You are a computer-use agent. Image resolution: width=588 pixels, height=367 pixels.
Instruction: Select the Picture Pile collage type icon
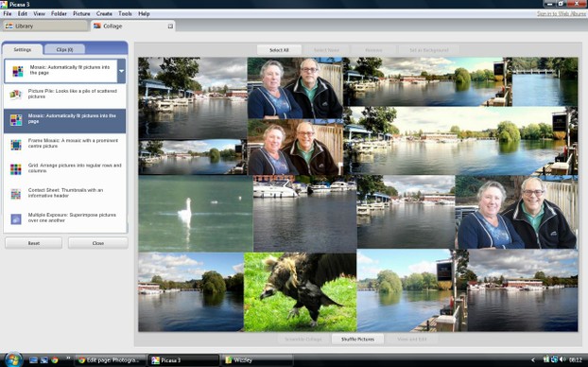[x=16, y=95]
